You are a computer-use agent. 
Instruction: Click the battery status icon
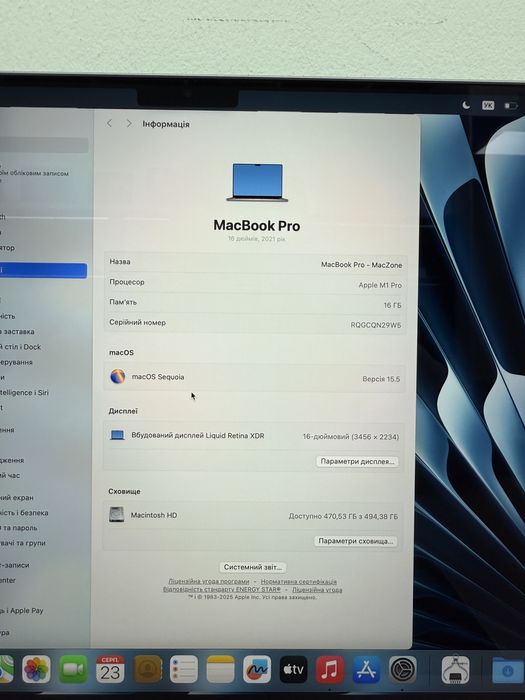[511, 106]
